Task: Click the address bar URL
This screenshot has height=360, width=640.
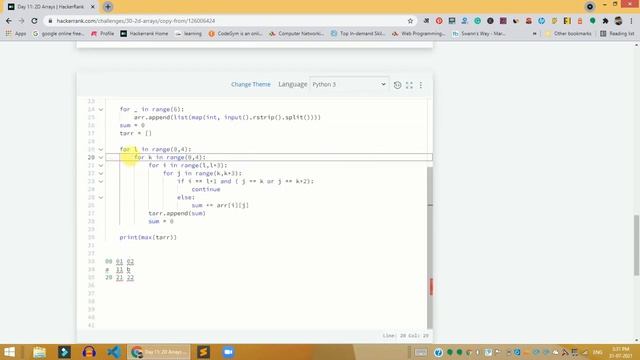Action: click(x=136, y=21)
